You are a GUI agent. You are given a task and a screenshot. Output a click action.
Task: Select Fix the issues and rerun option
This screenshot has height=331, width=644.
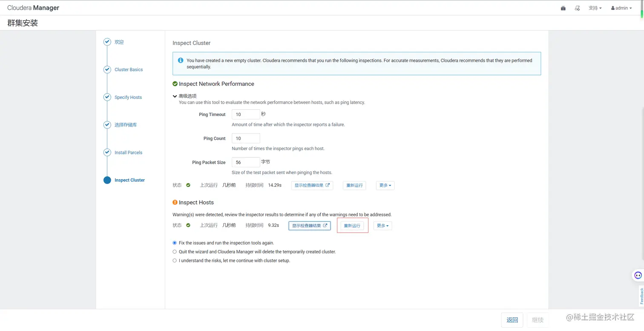pyautogui.click(x=175, y=243)
